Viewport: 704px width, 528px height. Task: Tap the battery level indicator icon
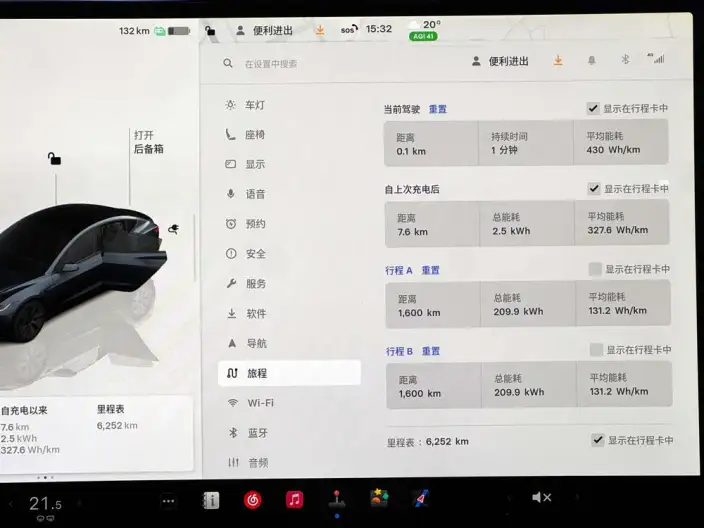[x=179, y=31]
